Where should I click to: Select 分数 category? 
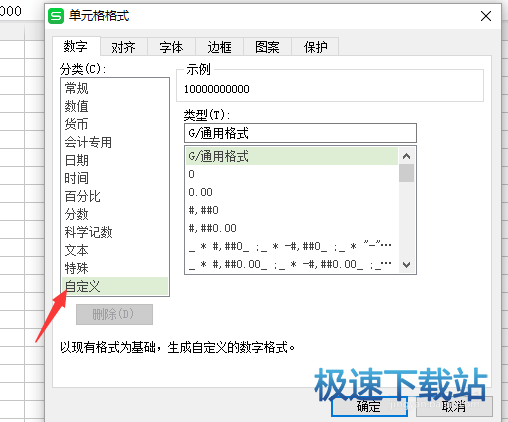(x=115, y=214)
